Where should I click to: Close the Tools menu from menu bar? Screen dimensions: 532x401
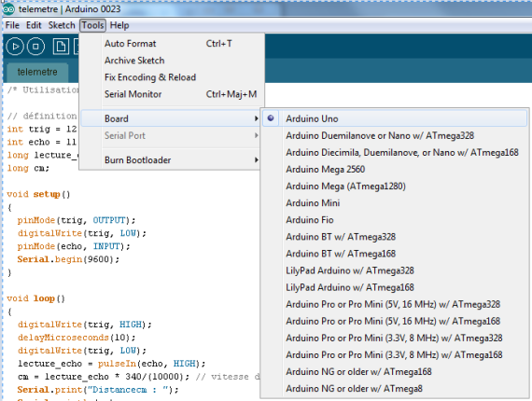tap(92, 25)
